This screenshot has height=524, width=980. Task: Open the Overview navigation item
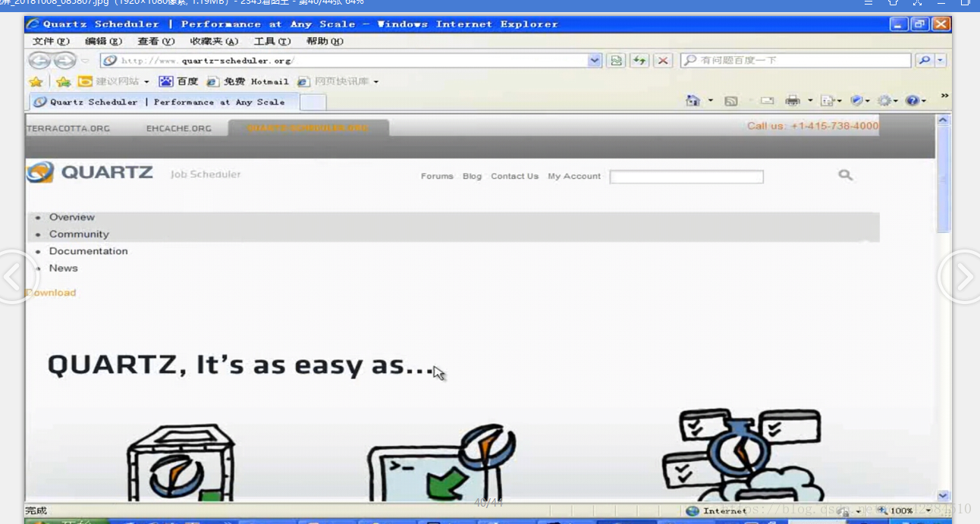click(x=72, y=218)
